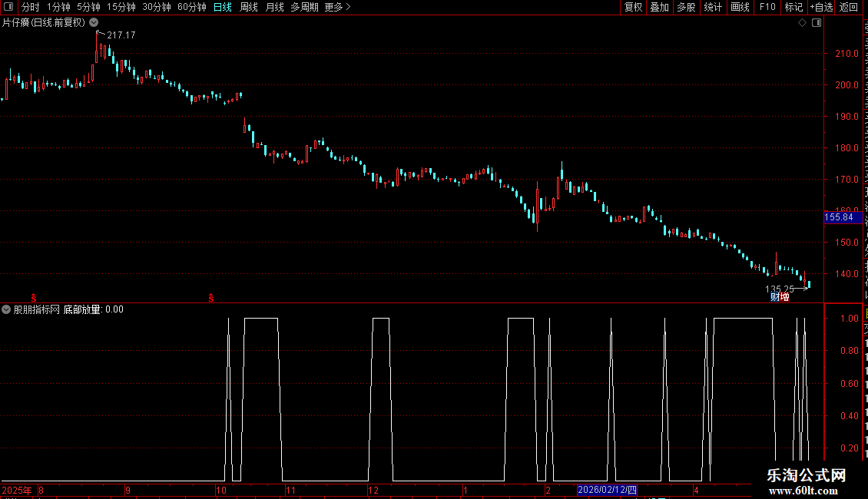Screen dimensions: 868x499
Task: Click the 统计 statistics button
Action: point(713,7)
